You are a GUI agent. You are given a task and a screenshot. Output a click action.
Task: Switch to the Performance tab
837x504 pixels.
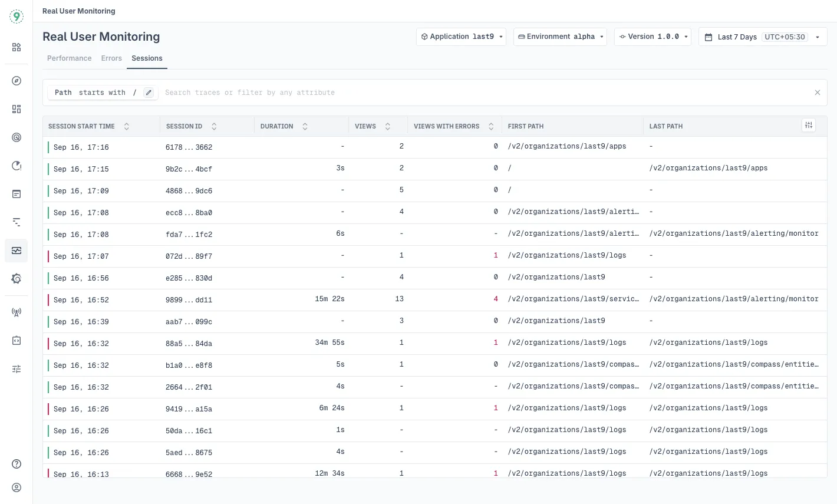(70, 58)
